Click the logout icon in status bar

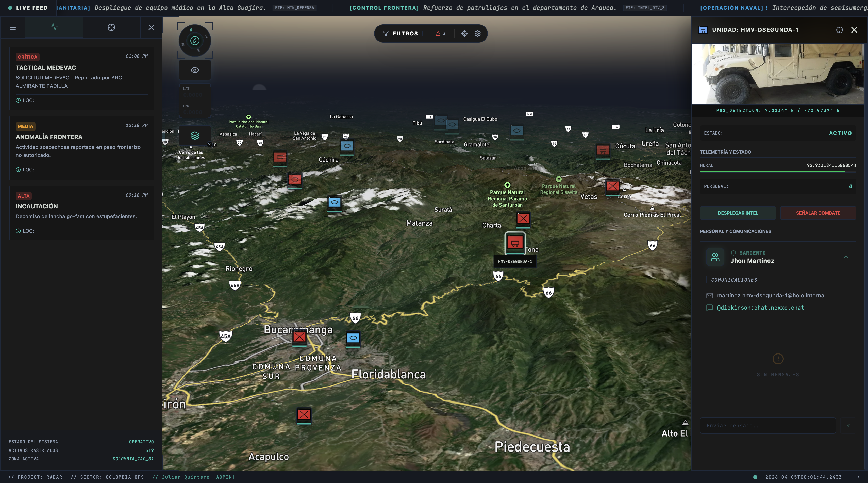(857, 477)
